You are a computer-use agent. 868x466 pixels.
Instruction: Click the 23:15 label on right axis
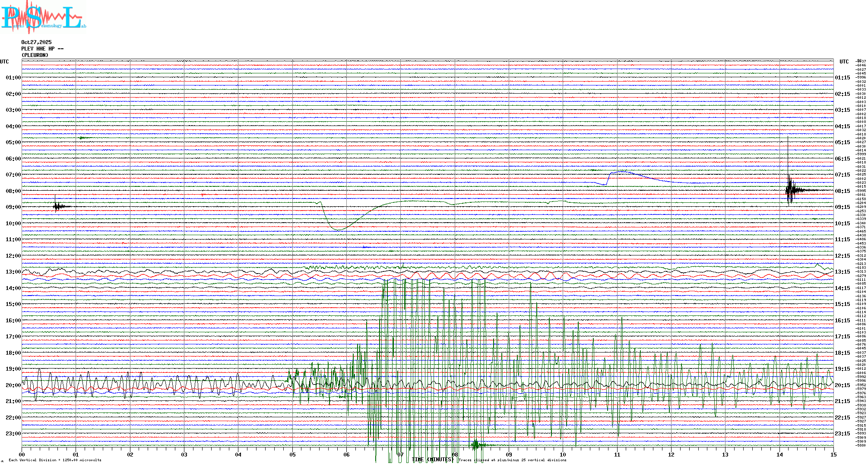[x=842, y=434]
